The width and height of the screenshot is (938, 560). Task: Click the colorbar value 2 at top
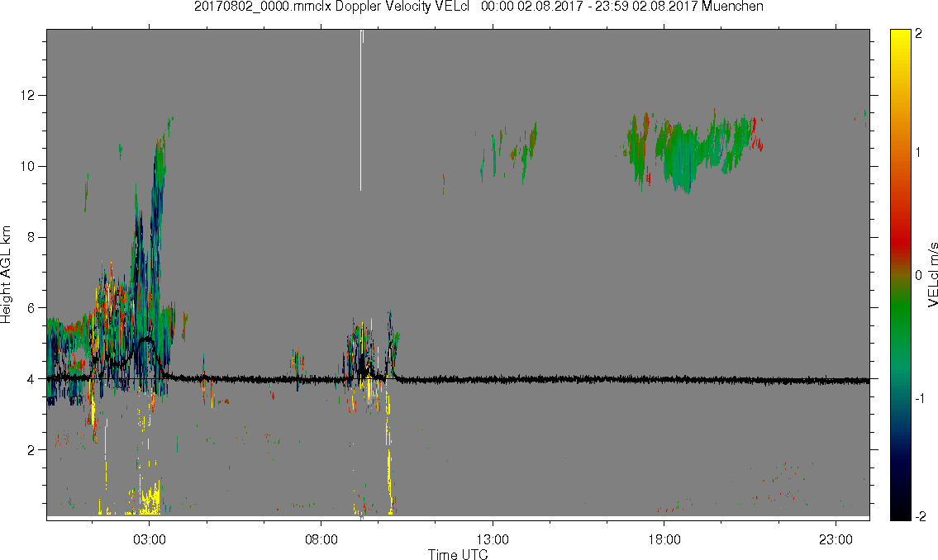coord(919,34)
